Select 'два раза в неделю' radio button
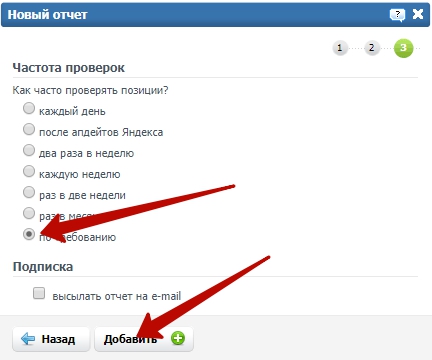The image size is (432, 360). point(29,150)
